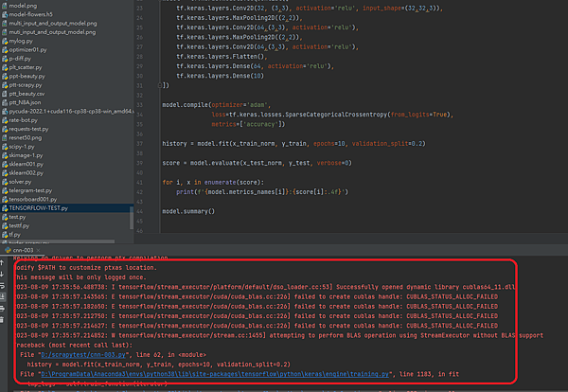This screenshot has height=392, width=568.
Task: Open ptt-scrapy.py in the project tree
Action: point(26,85)
